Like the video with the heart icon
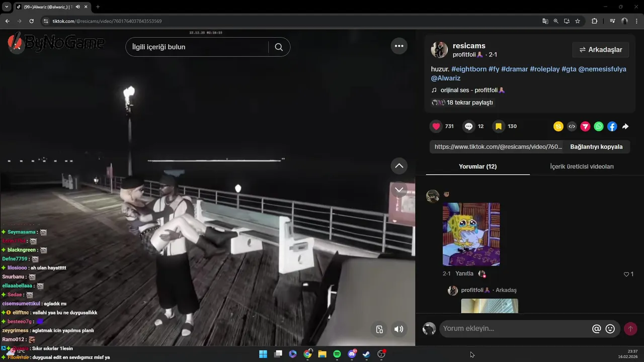Viewport: 644px width, 362px height. (x=436, y=126)
